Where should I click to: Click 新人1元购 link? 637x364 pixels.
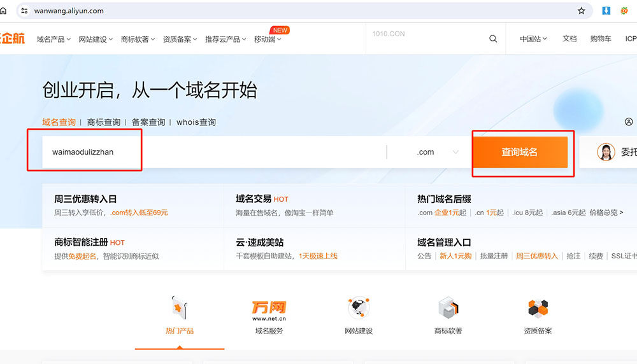455,256
